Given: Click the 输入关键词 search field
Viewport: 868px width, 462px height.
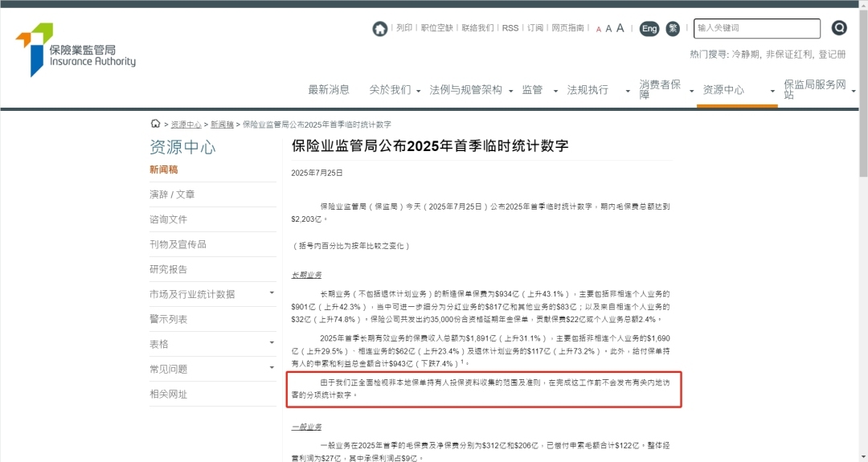Looking at the screenshot, I should [x=756, y=28].
